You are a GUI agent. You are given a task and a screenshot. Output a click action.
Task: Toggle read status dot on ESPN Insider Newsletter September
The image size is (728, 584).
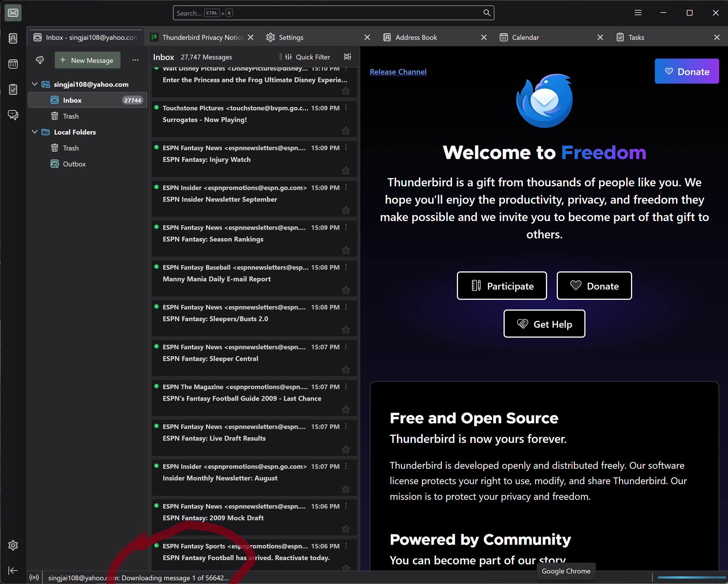coord(156,187)
